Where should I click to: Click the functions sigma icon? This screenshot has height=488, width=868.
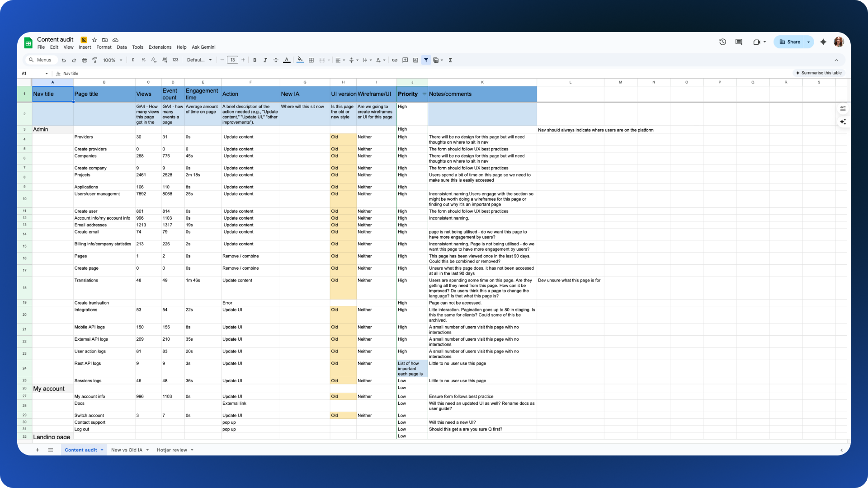coord(450,60)
